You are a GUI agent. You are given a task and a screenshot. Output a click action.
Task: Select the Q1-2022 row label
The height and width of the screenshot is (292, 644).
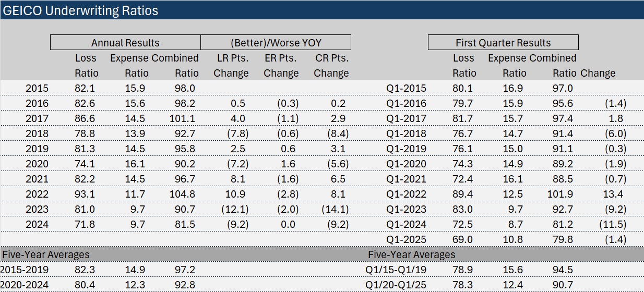(406, 194)
